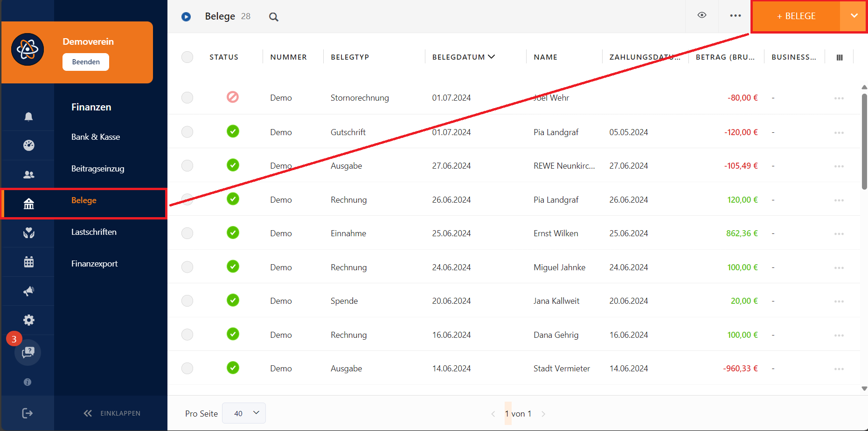Open the settings gear icon
This screenshot has width=868, height=431.
pos(28,320)
